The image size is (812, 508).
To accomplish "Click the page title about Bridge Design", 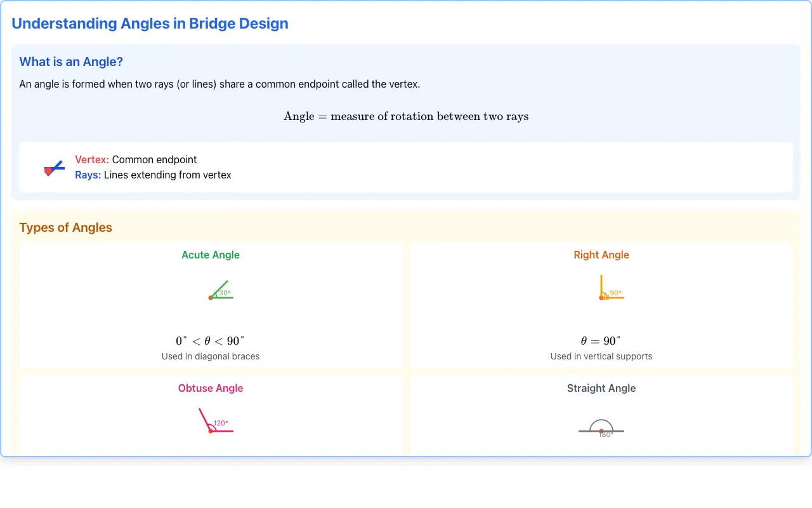I will click(150, 23).
